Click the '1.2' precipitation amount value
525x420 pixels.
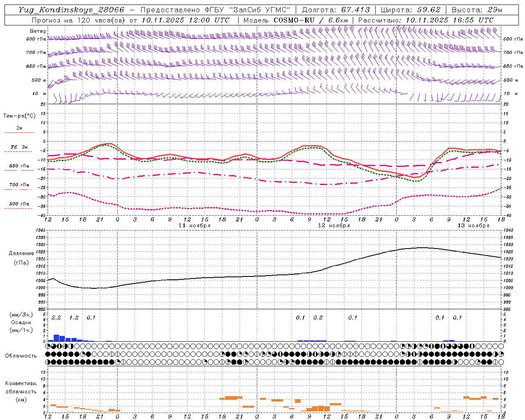pos(74,318)
